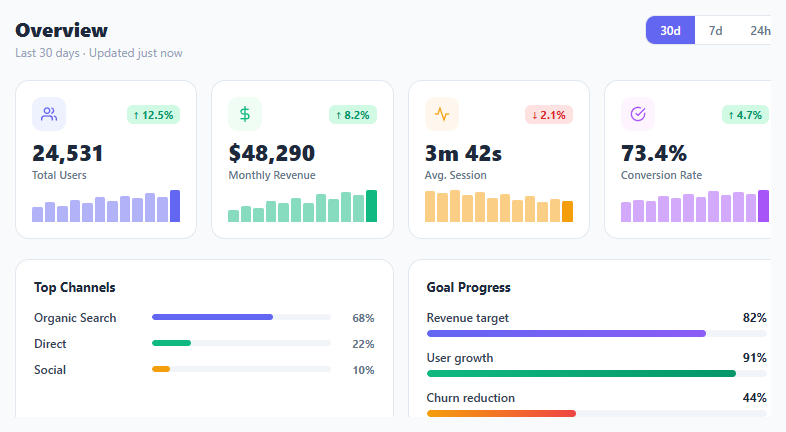Click the Organic Search channel label
786x432 pixels.
coord(75,318)
